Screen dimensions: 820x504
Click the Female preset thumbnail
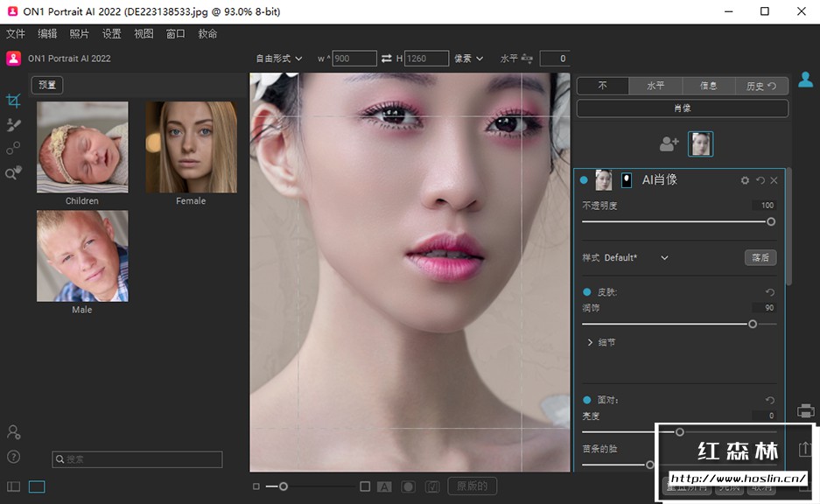[x=191, y=147]
